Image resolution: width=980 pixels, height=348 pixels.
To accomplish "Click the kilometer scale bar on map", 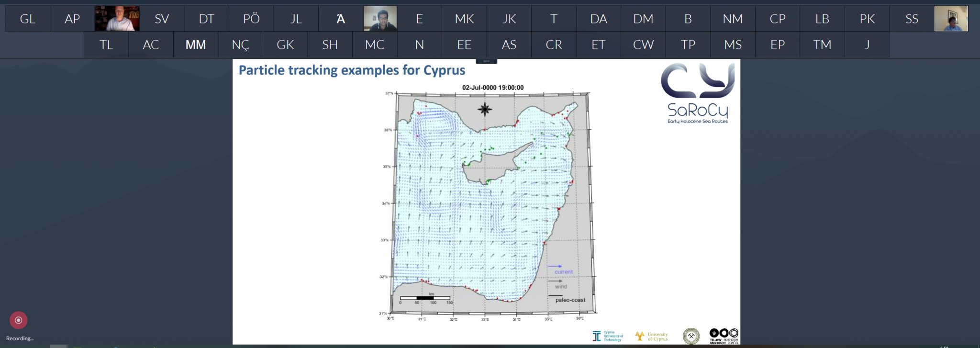I will pos(425,298).
